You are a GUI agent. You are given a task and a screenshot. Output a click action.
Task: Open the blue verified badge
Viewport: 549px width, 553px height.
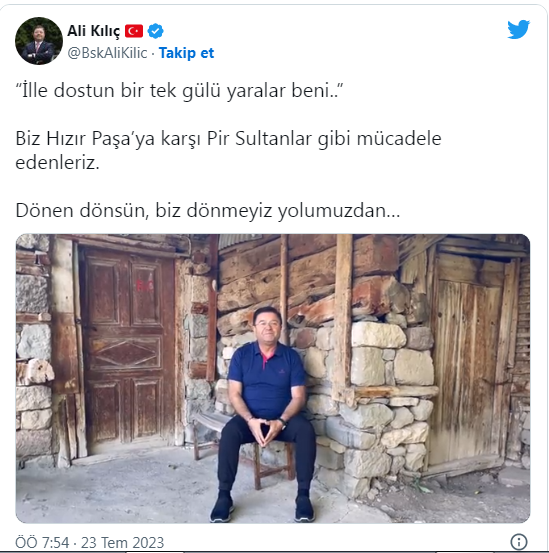pos(155,31)
